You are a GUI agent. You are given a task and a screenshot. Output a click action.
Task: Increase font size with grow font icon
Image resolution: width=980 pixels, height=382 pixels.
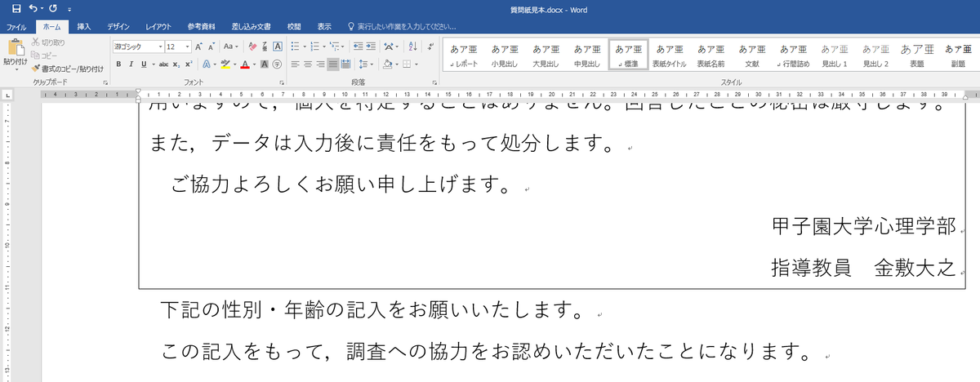tap(198, 47)
